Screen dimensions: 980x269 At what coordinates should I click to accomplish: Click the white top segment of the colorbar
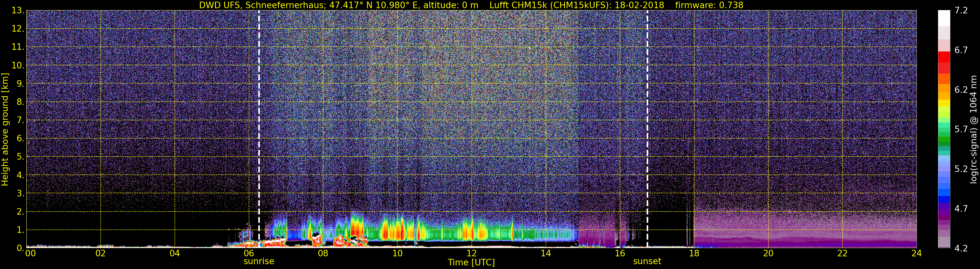click(944, 18)
